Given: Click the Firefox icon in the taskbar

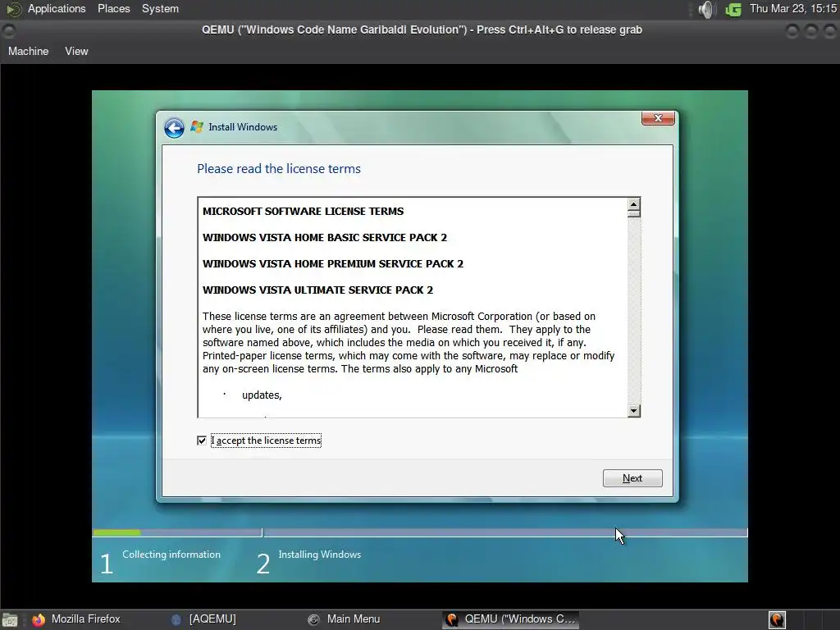Looking at the screenshot, I should coord(38,620).
